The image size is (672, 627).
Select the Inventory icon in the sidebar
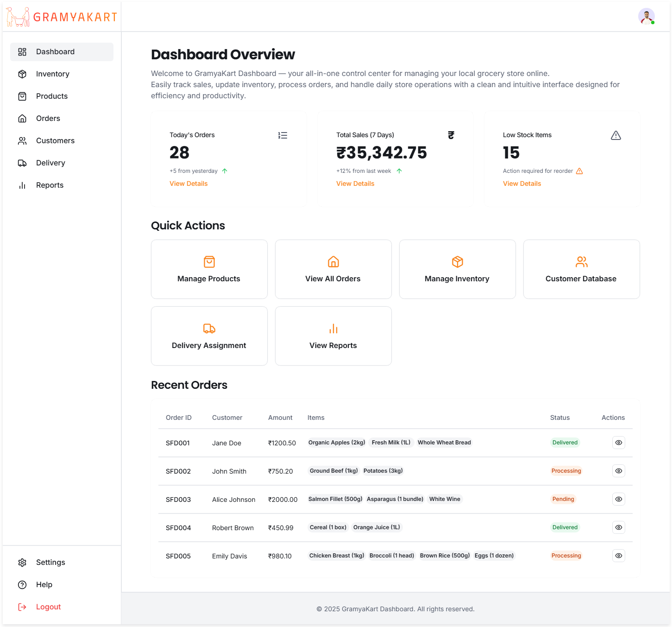pos(22,74)
